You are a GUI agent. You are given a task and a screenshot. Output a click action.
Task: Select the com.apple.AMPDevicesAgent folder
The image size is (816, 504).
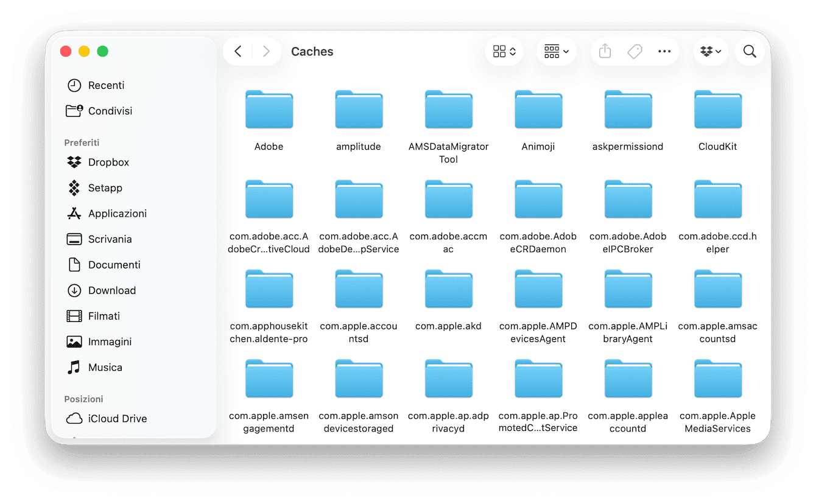pyautogui.click(x=538, y=289)
